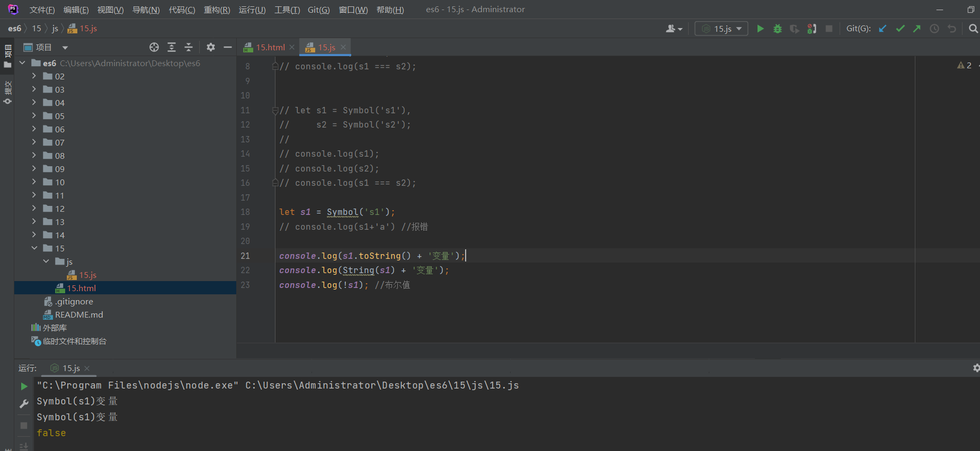Expand folder 02 in project tree
The width and height of the screenshot is (980, 451).
click(x=34, y=76)
